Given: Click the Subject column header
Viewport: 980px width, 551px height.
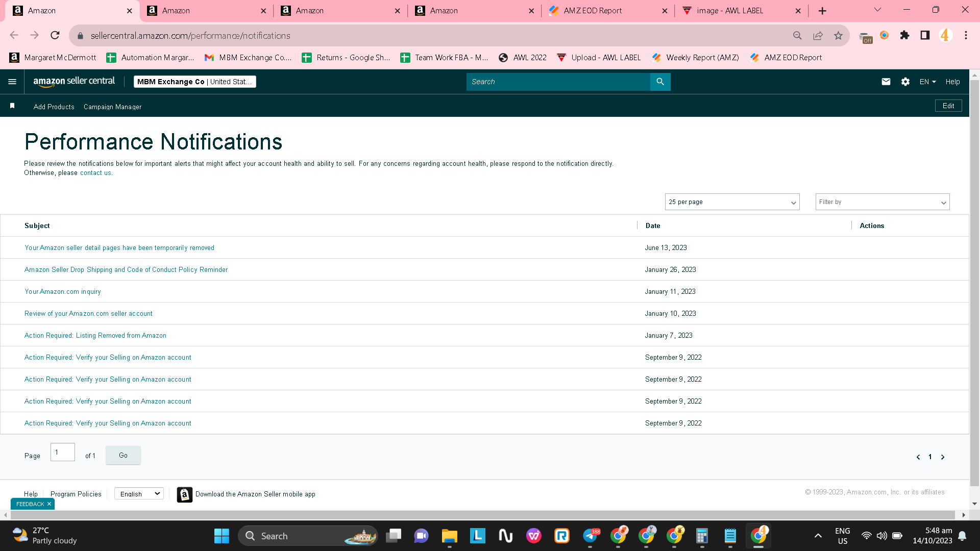Looking at the screenshot, I should (37, 226).
